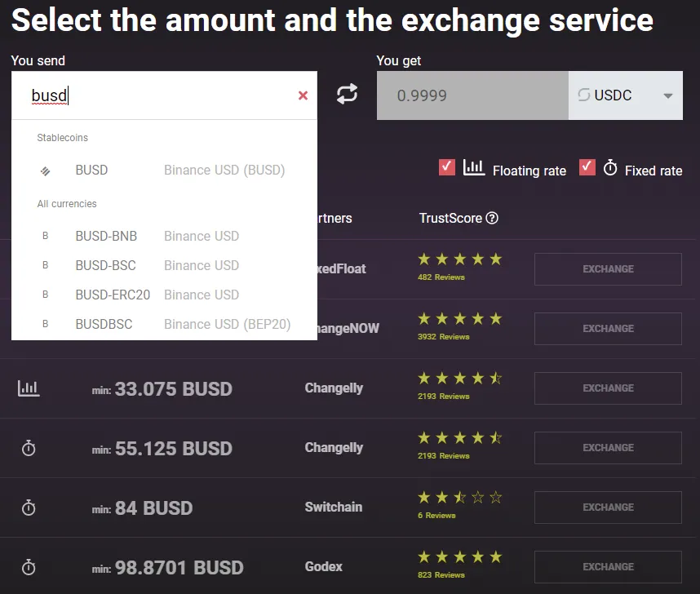Click the USDC coin logo icon

coord(584,95)
